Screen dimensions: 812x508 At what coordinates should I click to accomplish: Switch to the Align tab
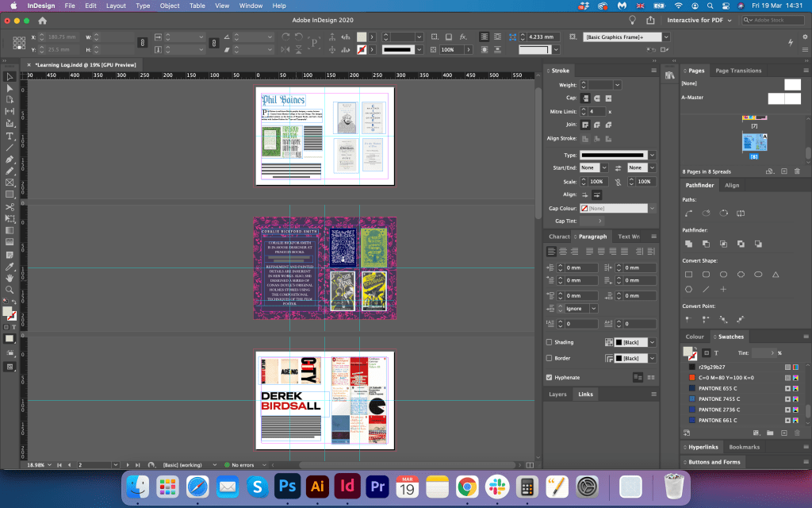click(x=732, y=185)
